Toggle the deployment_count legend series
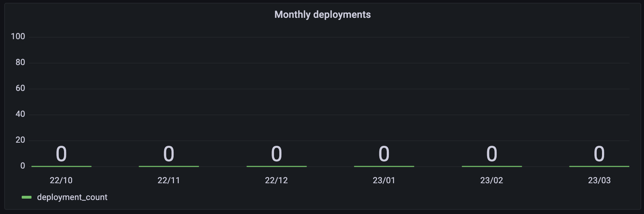Viewport: 644px width, 214px height. pyautogui.click(x=72, y=197)
